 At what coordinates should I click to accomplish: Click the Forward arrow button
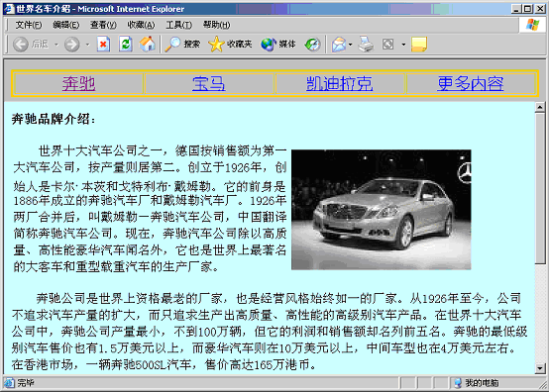coord(71,45)
